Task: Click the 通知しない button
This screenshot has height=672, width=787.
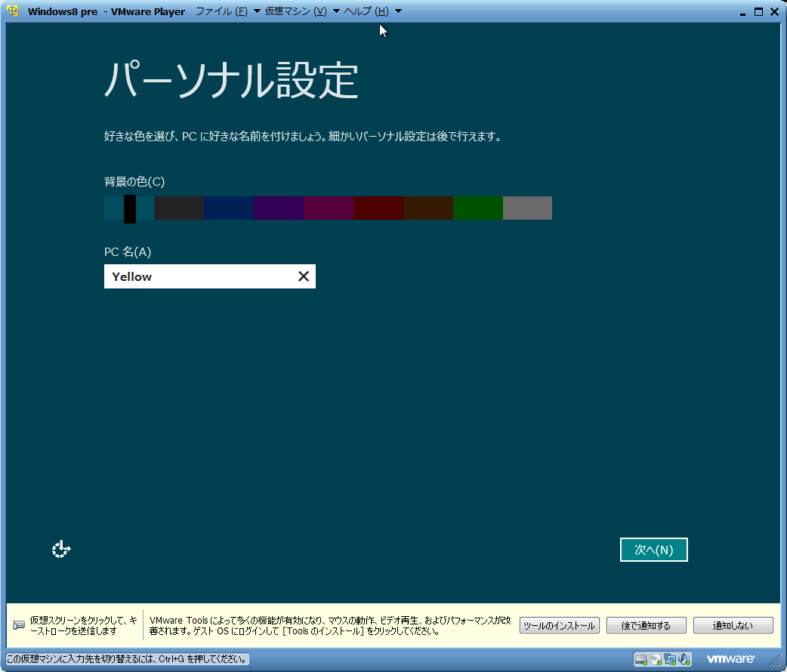Action: tap(733, 626)
